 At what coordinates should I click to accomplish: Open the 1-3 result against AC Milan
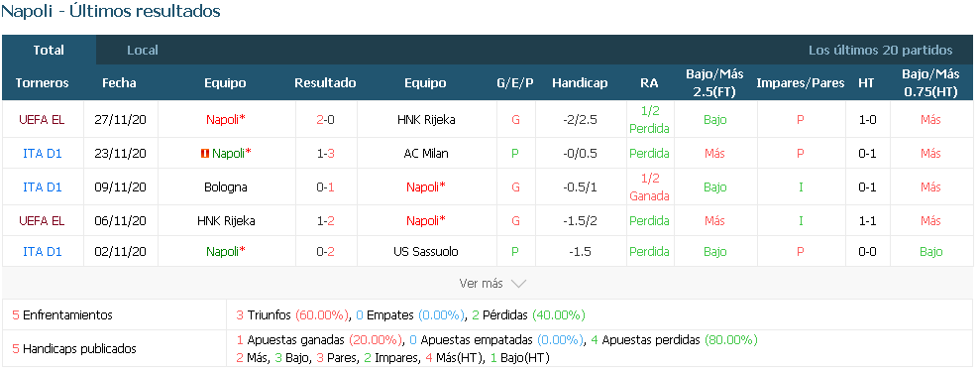tap(325, 153)
